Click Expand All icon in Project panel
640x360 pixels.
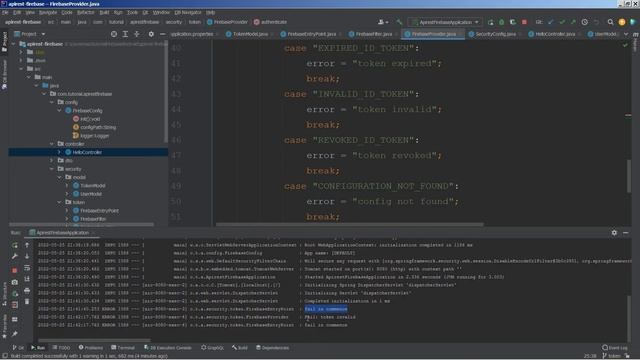tap(125, 34)
